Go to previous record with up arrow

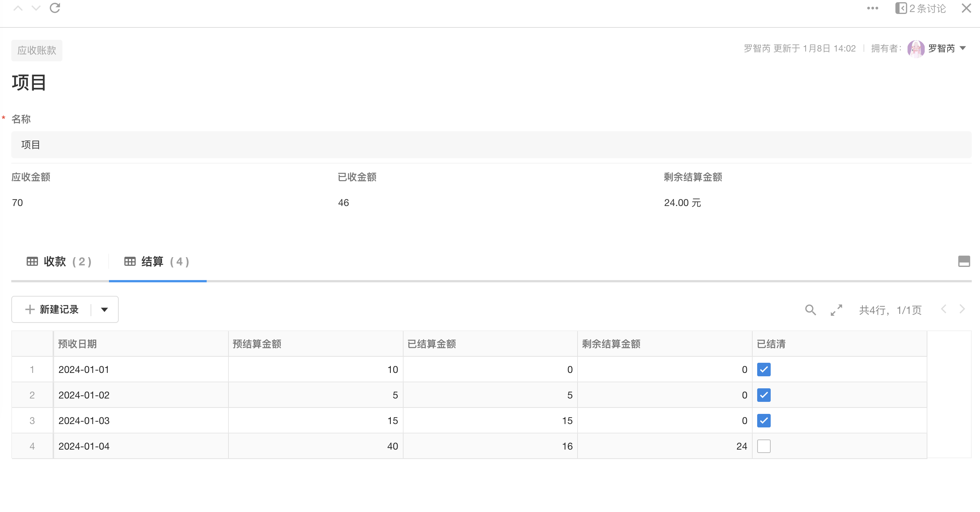tap(18, 8)
